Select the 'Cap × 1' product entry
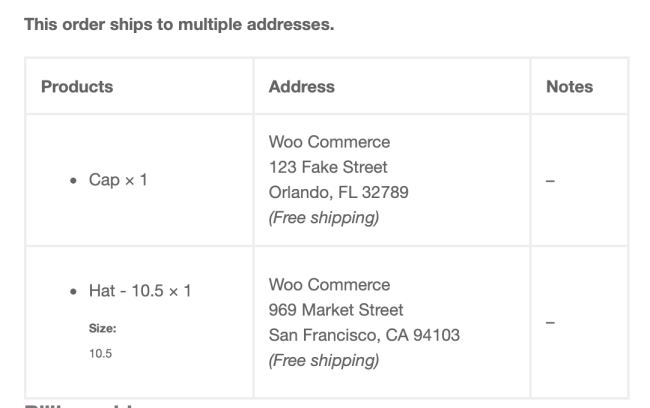The image size is (650, 408). click(118, 180)
